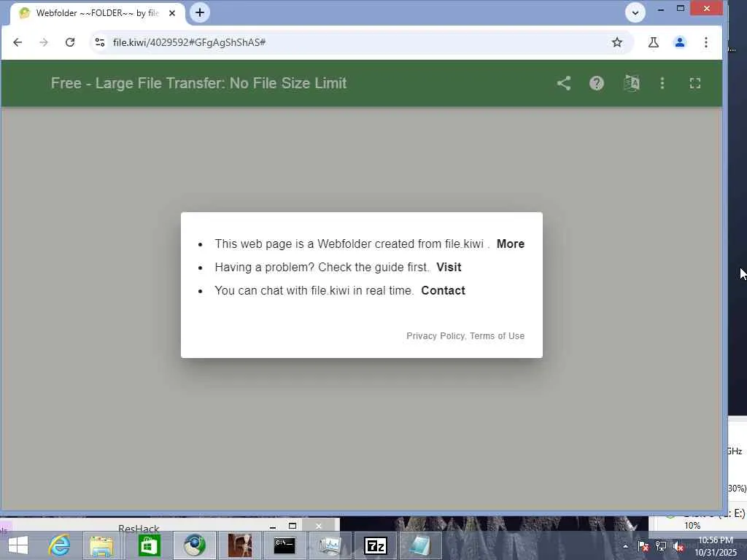Click the Contact link
This screenshot has height=560, width=747.
pos(443,290)
